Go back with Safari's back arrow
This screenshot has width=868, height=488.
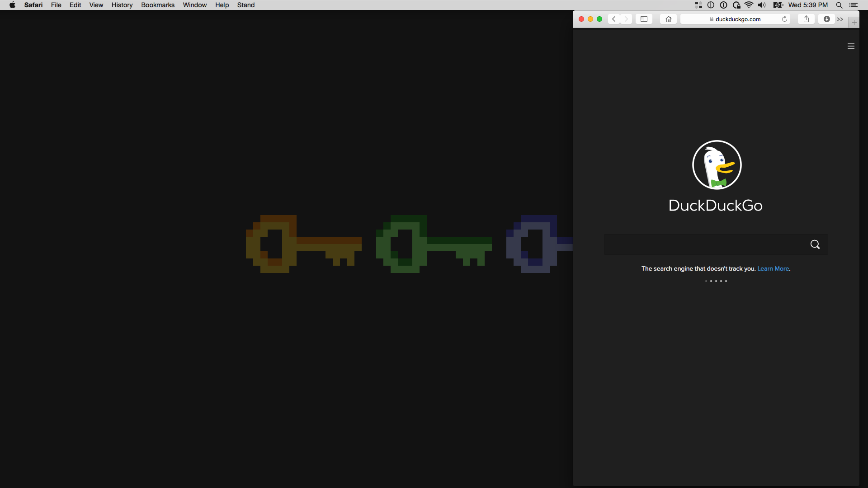[613, 19]
